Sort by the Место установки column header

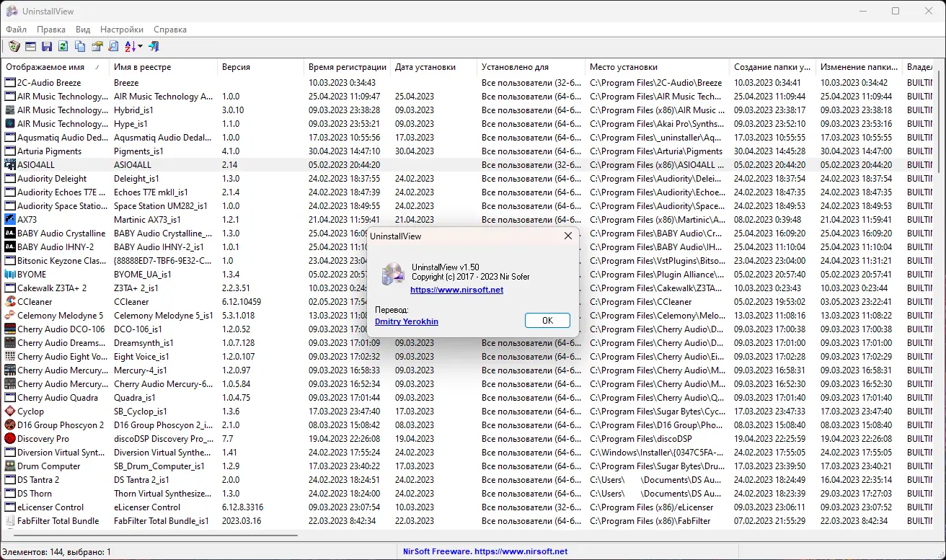point(657,67)
